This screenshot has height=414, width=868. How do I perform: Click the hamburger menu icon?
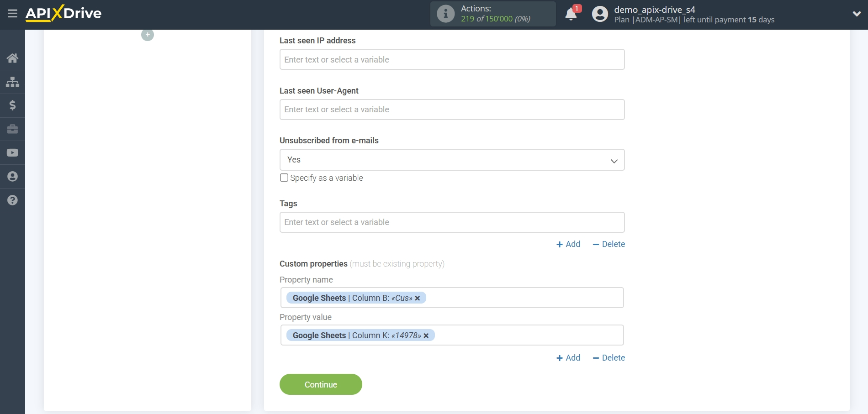point(12,14)
